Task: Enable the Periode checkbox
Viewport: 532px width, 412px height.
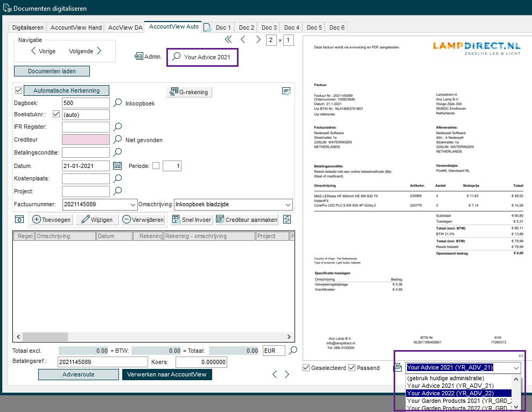Action: [x=156, y=166]
